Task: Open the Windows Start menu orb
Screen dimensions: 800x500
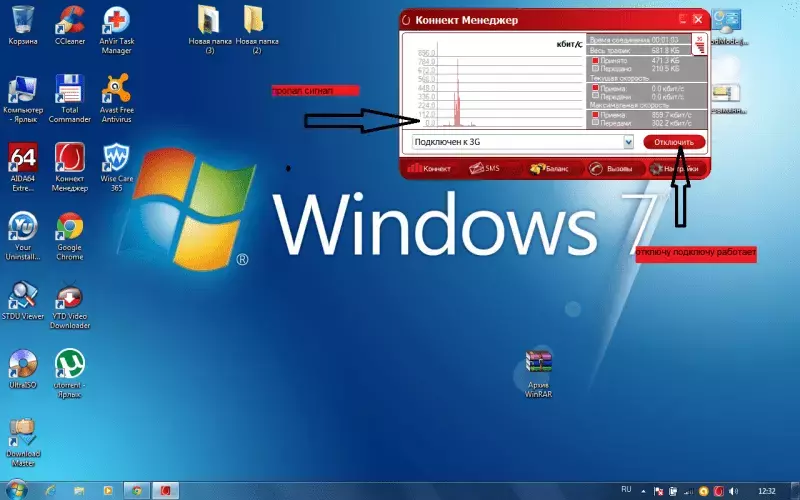Action: pos(16,490)
